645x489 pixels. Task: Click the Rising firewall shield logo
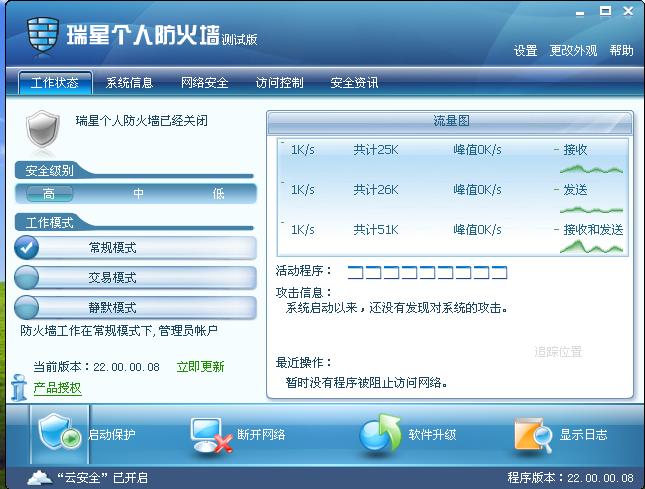click(42, 37)
